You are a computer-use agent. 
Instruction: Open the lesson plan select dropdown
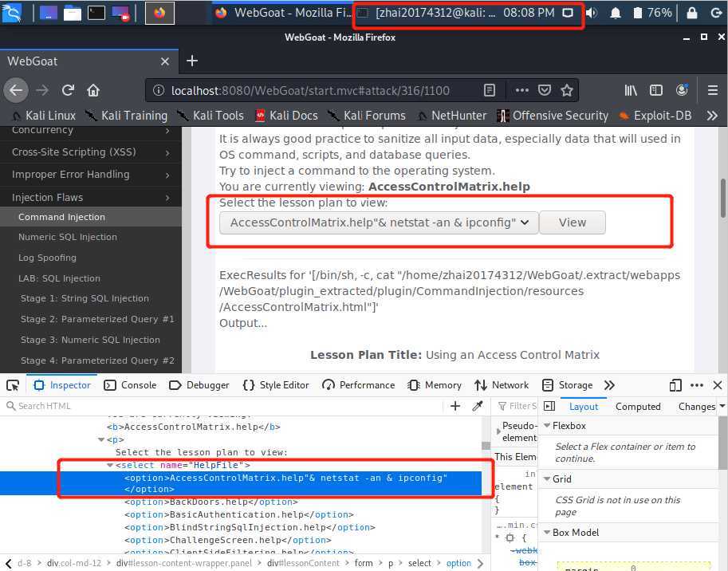(x=379, y=222)
